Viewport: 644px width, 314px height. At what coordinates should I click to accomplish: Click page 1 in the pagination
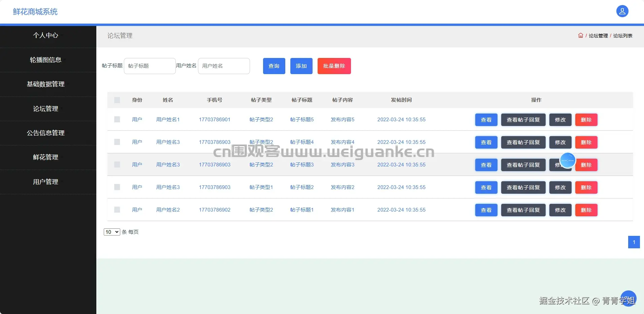(x=634, y=242)
